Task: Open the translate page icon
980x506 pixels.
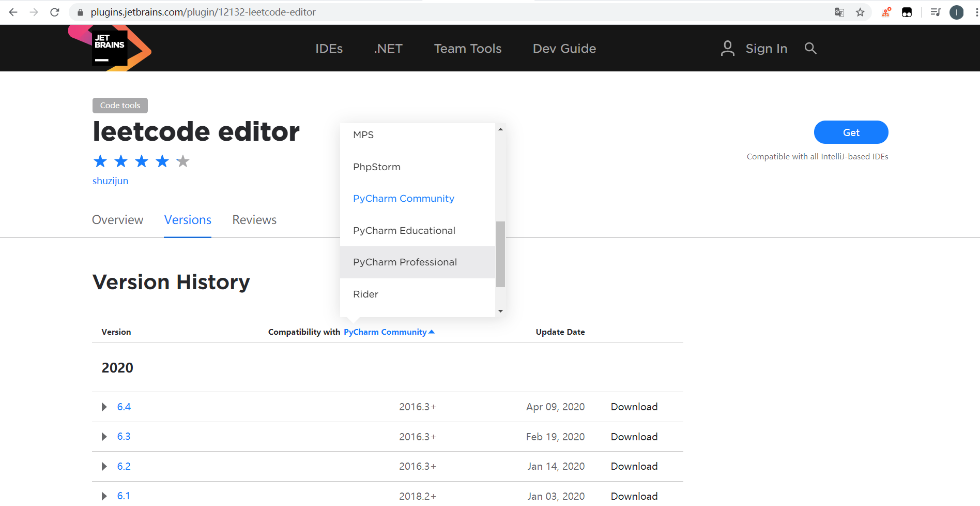Action: (x=839, y=12)
